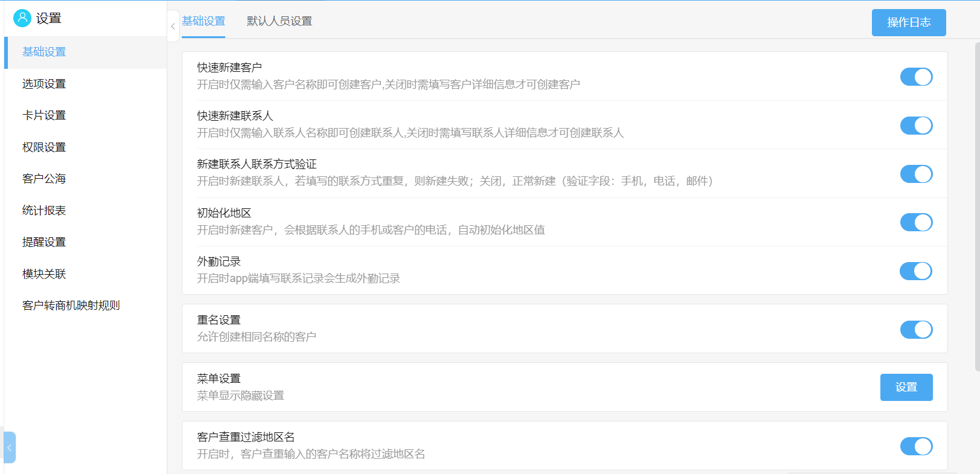Select 客户公海 in the left menu
The width and height of the screenshot is (980, 474).
point(44,179)
